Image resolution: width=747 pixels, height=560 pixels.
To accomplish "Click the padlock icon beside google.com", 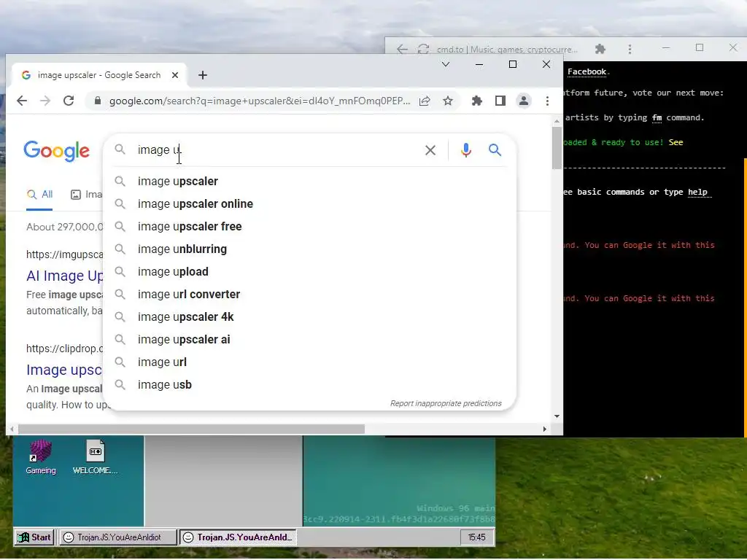I will point(98,101).
